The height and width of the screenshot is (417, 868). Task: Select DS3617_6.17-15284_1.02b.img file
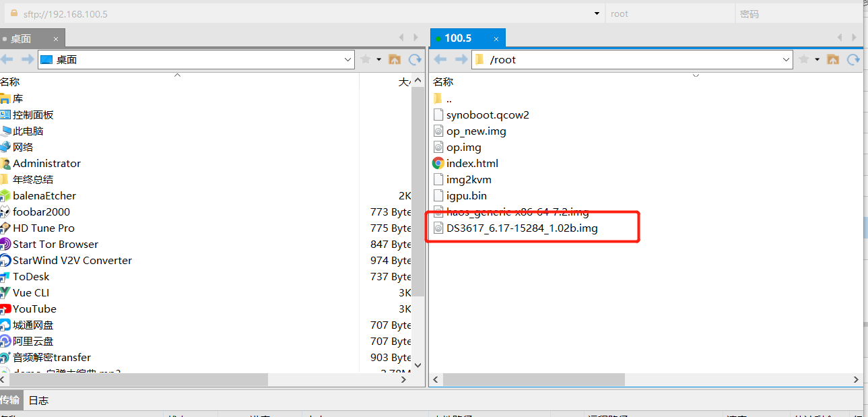point(521,228)
